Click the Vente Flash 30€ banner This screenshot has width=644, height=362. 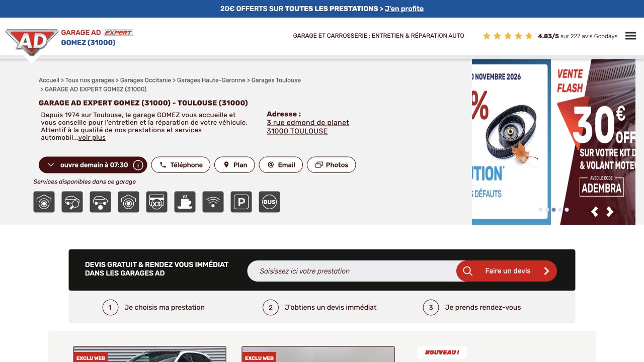(593, 142)
